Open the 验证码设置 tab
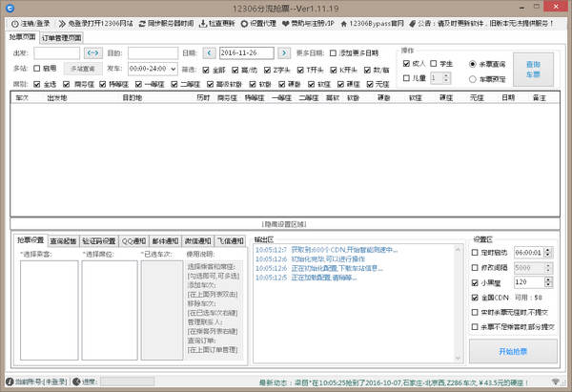This screenshot has width=572, height=392. (106, 240)
